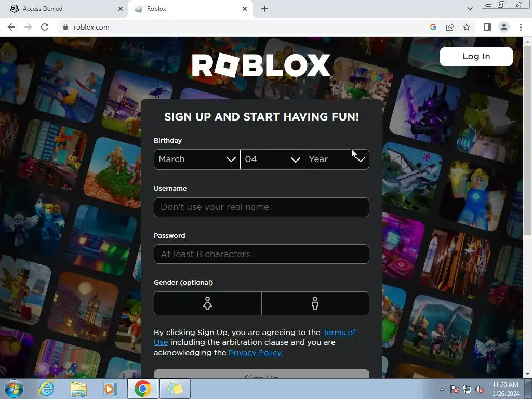Open the Windows Start menu
This screenshot has height=399, width=532.
(x=14, y=389)
